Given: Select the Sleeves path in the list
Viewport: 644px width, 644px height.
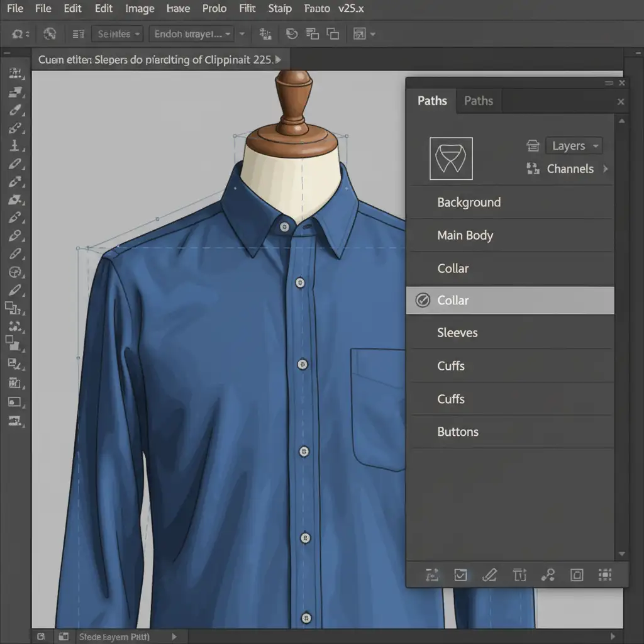Looking at the screenshot, I should [457, 333].
